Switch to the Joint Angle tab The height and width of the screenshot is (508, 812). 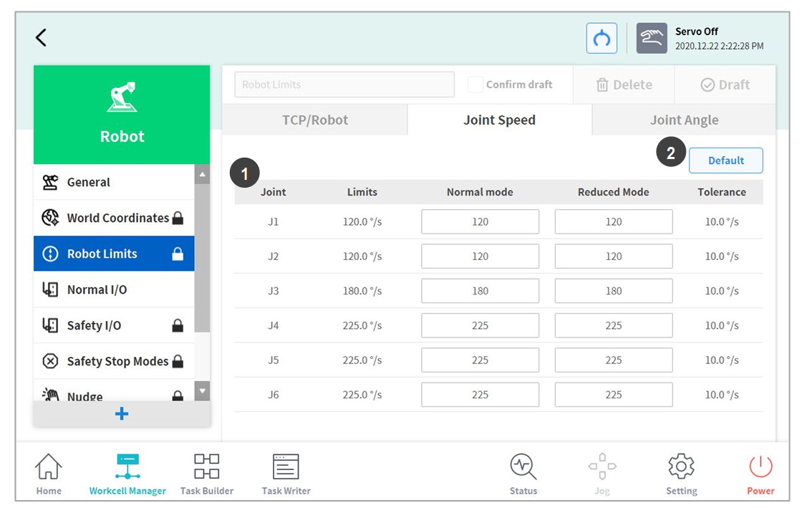pyautogui.click(x=684, y=120)
